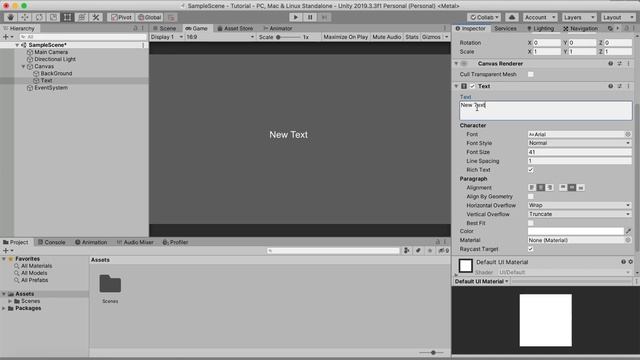
Task: Select the Move tool
Action: [24, 17]
